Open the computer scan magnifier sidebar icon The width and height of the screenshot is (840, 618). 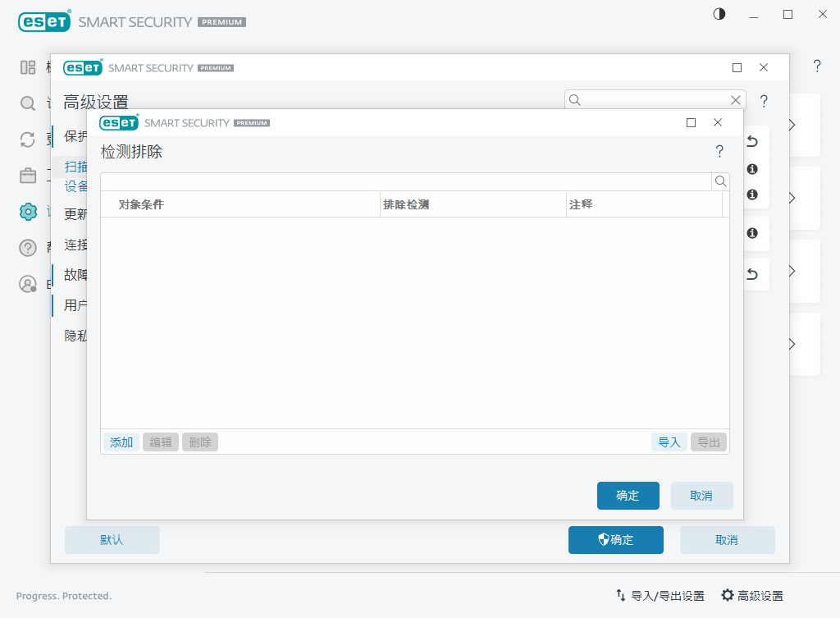point(28,103)
